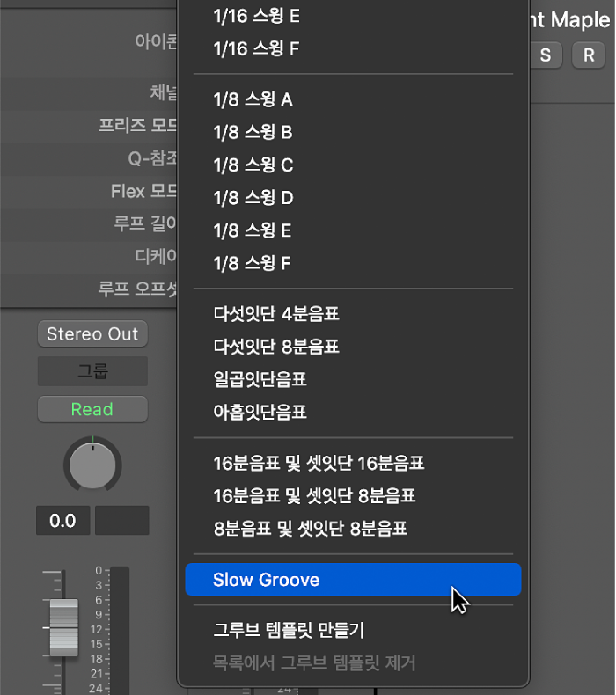Open the 그룹 slot on channel strip
This screenshot has width=616, height=695.
[x=92, y=371]
